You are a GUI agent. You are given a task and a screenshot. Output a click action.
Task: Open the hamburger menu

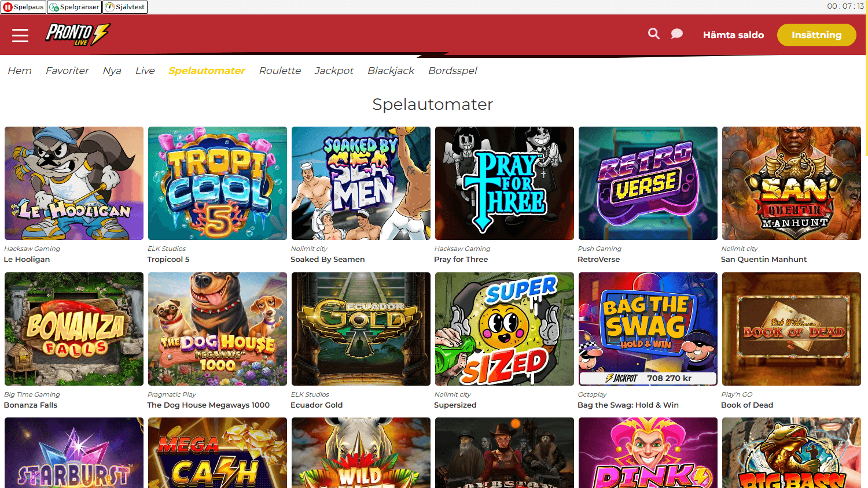[x=20, y=35]
